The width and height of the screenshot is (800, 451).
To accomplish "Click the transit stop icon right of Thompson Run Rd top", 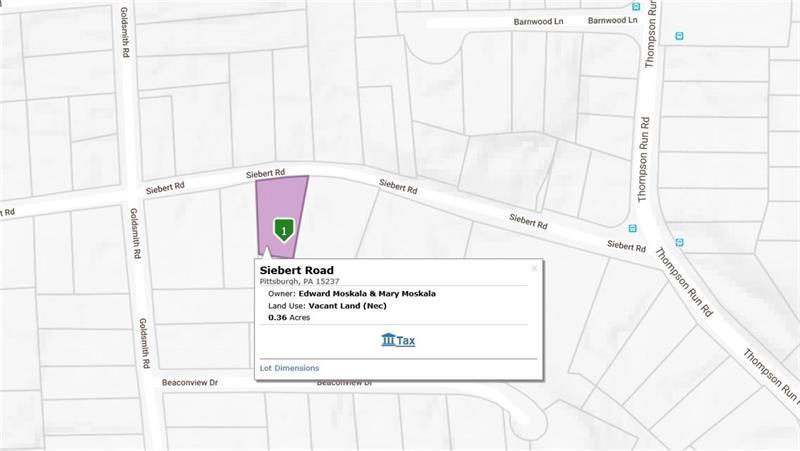I will click(679, 36).
